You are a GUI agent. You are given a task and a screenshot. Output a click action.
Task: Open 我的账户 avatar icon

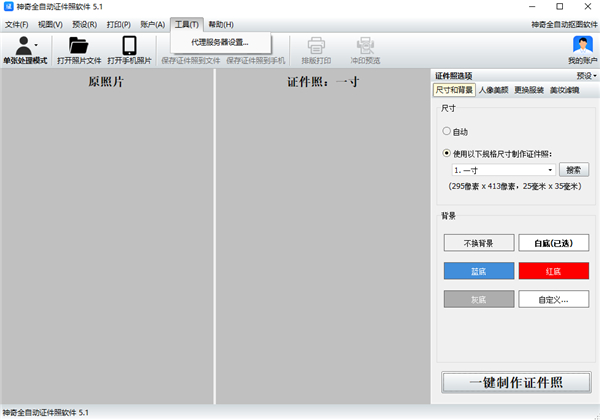point(582,46)
